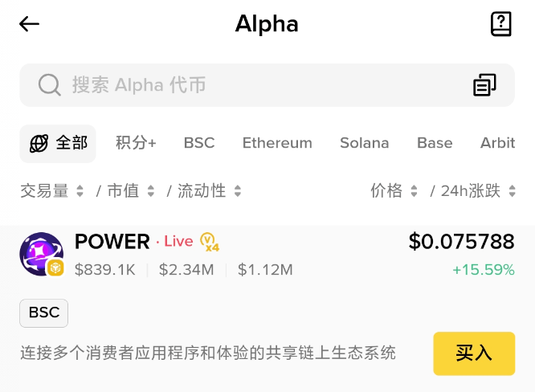Tap the x4 multiplier badge icon
The width and height of the screenshot is (535, 392).
point(210,242)
